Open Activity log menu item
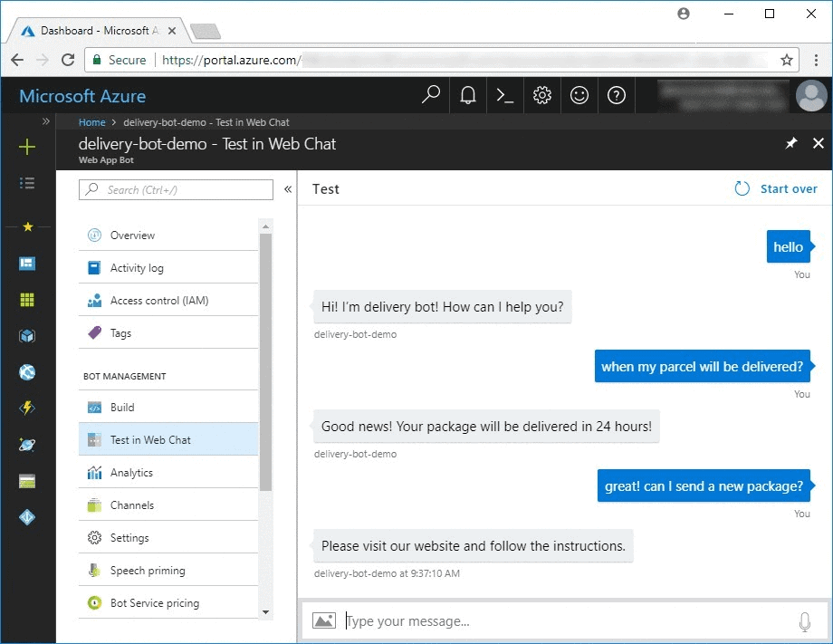The height and width of the screenshot is (644, 833). pos(168,268)
